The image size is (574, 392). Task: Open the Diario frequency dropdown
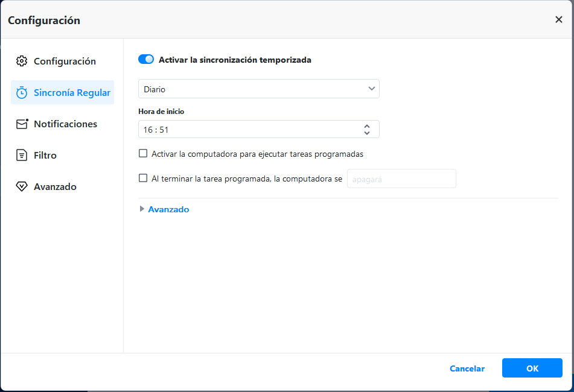pyautogui.click(x=258, y=89)
